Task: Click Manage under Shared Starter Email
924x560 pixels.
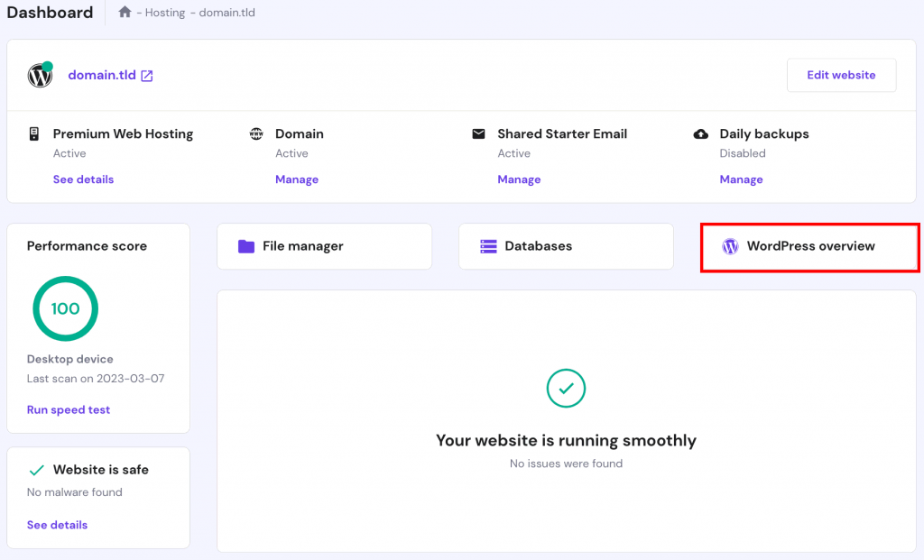Action: coord(519,179)
